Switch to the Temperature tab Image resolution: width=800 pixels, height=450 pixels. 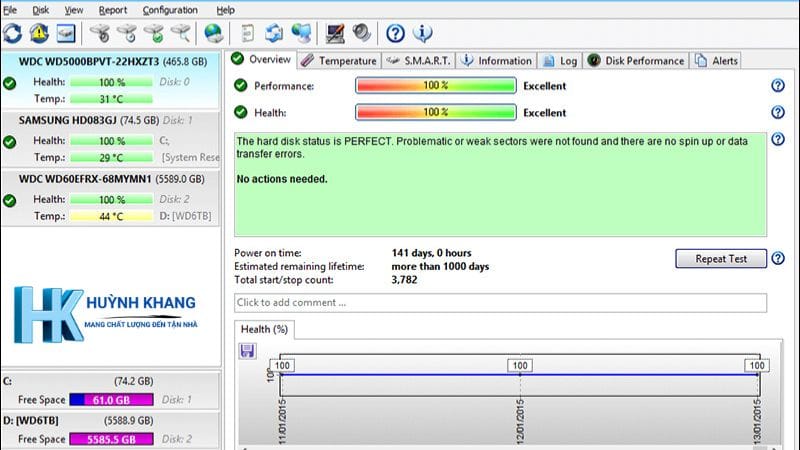(x=339, y=61)
